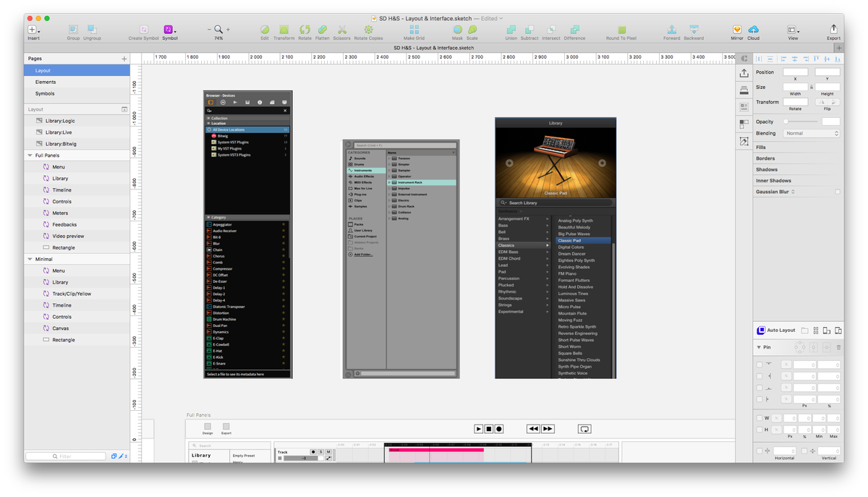Toggle percent for the top pin
The height and width of the screenshot is (497, 868).
click(786, 365)
